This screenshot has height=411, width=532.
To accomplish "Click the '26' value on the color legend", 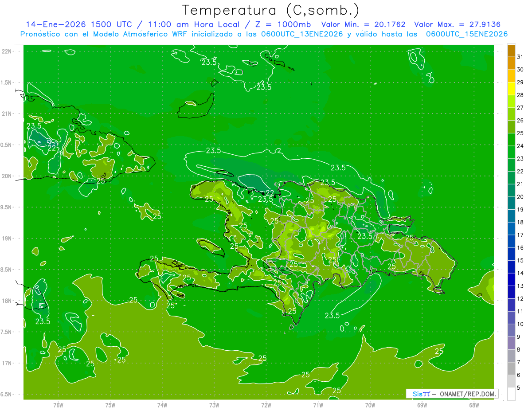I will coord(520,121).
